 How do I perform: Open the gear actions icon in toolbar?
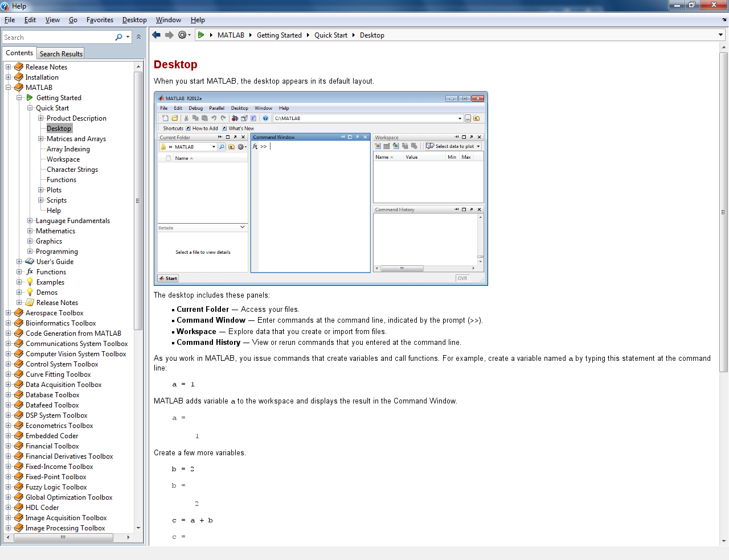tap(182, 35)
